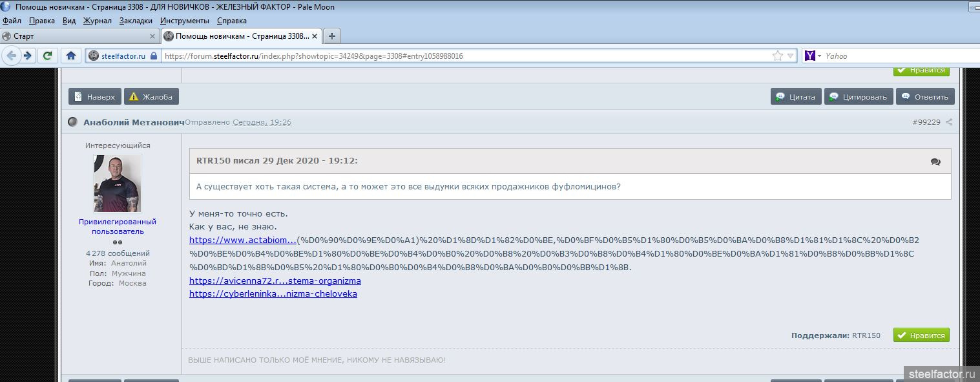Image resolution: width=980 pixels, height=382 pixels.
Task: Click the top partially visible Нравится button
Action: point(921,70)
